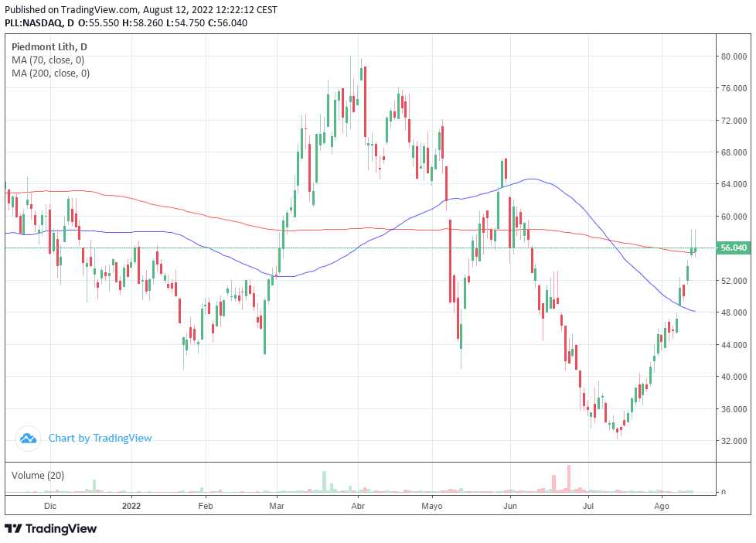Click the 2022 date axis label
The height and width of the screenshot is (543, 756).
point(131,506)
